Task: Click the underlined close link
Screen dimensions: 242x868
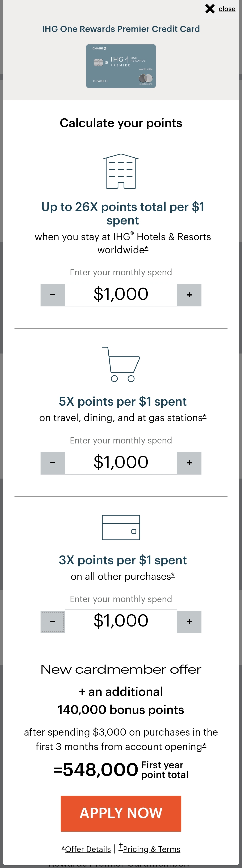Action: [x=227, y=9]
